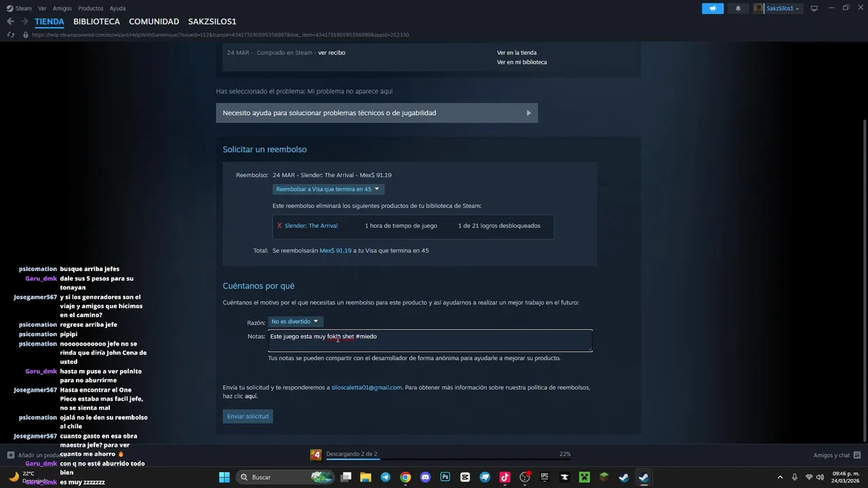Open the Productos menu

tap(91, 8)
